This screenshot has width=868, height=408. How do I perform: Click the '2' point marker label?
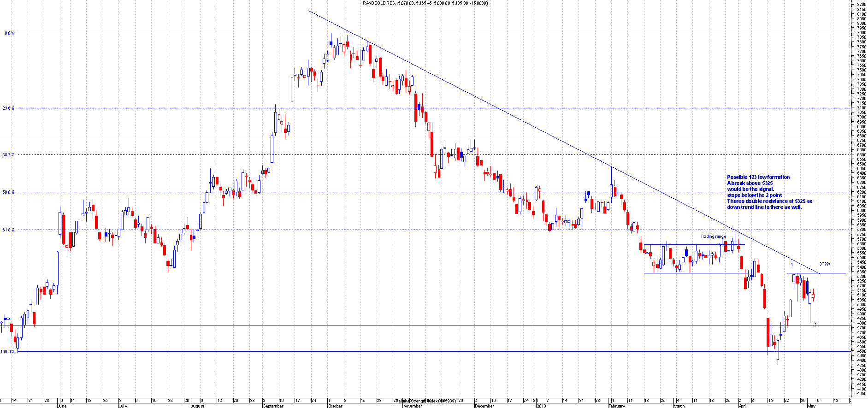click(815, 325)
